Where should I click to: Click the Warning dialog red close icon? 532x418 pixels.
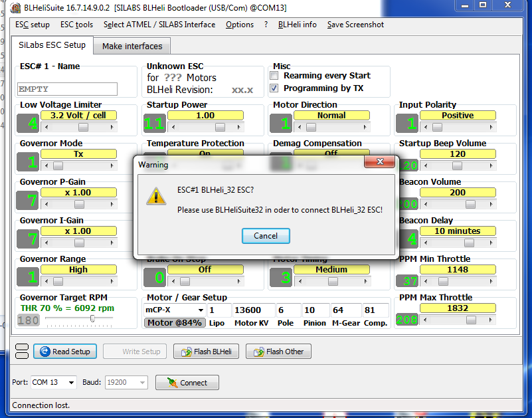(x=380, y=161)
